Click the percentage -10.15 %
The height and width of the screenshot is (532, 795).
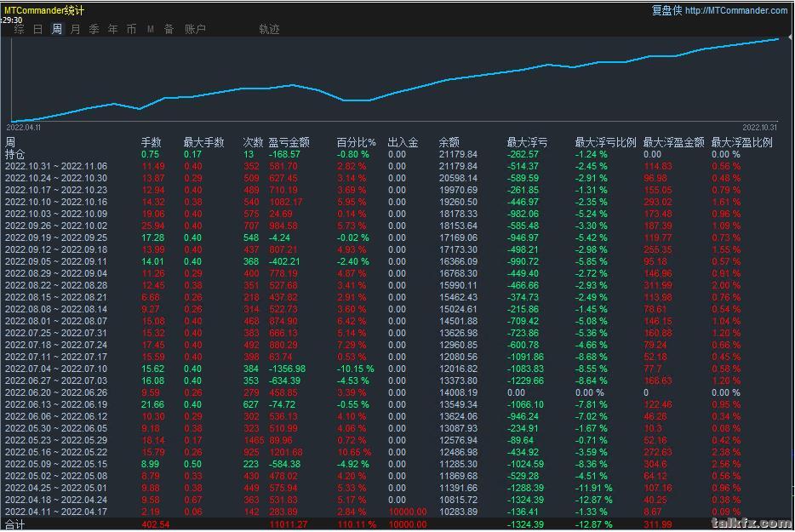(x=356, y=369)
